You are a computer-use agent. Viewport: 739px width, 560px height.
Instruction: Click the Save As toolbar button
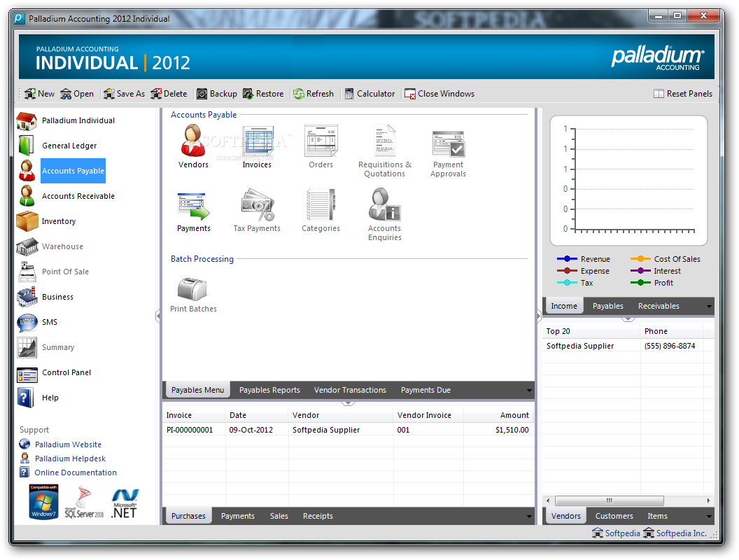point(125,94)
